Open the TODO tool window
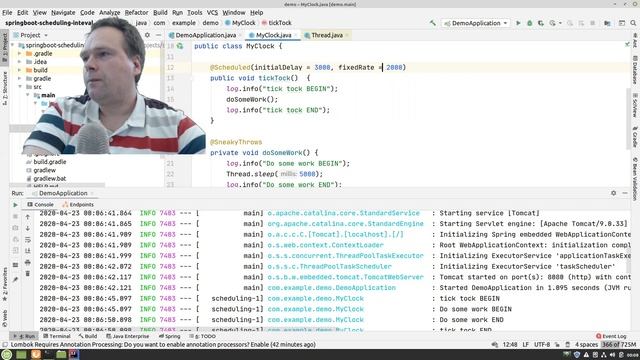Screen dimensions: 640x360 (202, 336)
